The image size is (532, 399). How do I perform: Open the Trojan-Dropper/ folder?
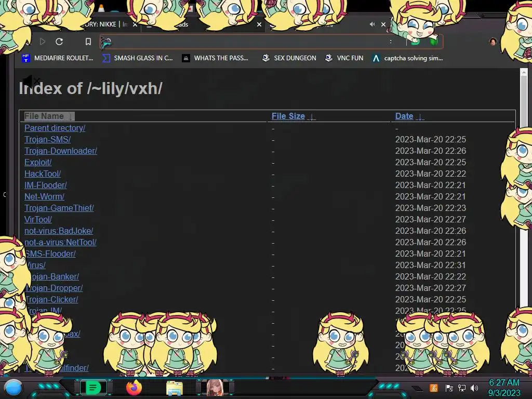[54, 288]
